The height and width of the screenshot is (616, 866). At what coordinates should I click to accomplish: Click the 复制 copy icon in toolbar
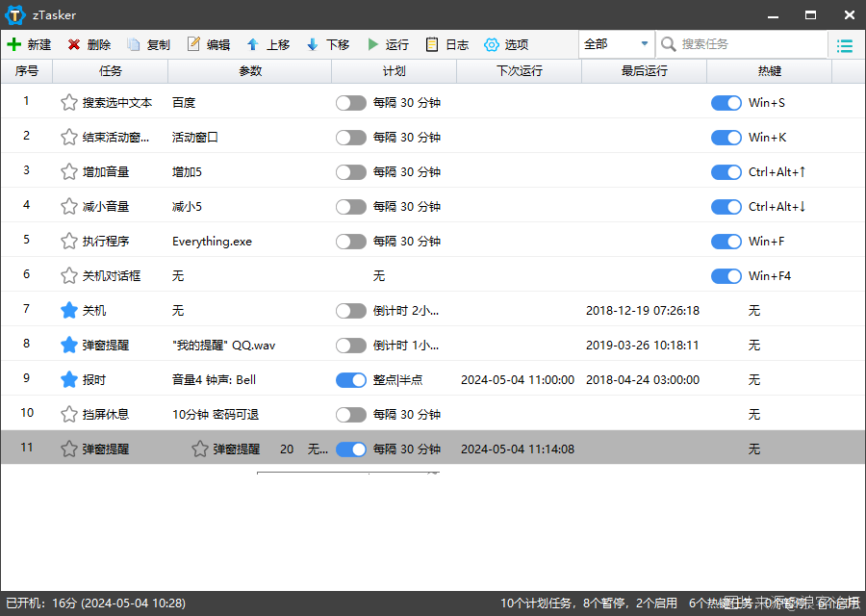(134, 45)
